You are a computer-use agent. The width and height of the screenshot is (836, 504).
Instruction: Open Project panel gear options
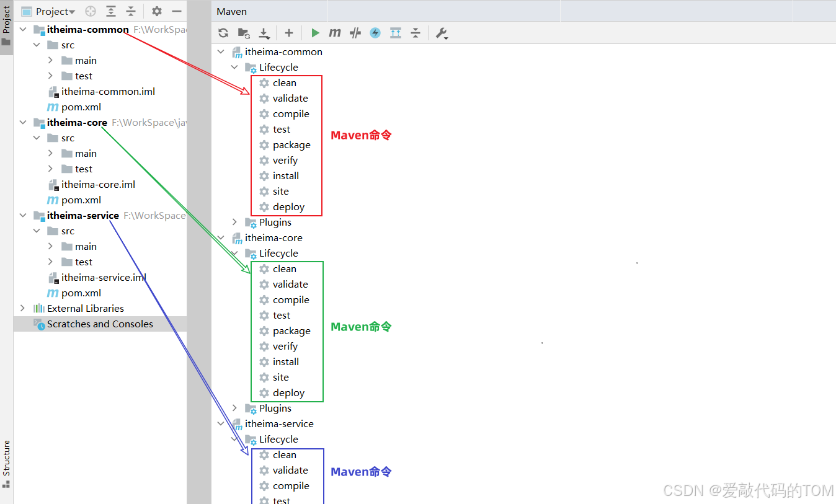(157, 11)
